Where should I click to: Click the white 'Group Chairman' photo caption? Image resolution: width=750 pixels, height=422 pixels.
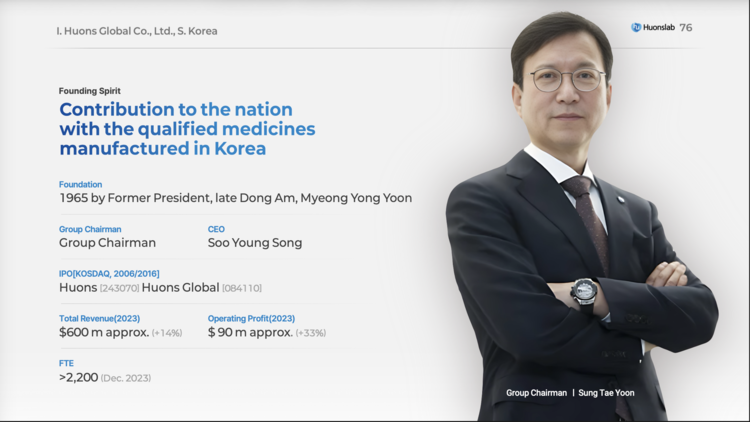536,393
